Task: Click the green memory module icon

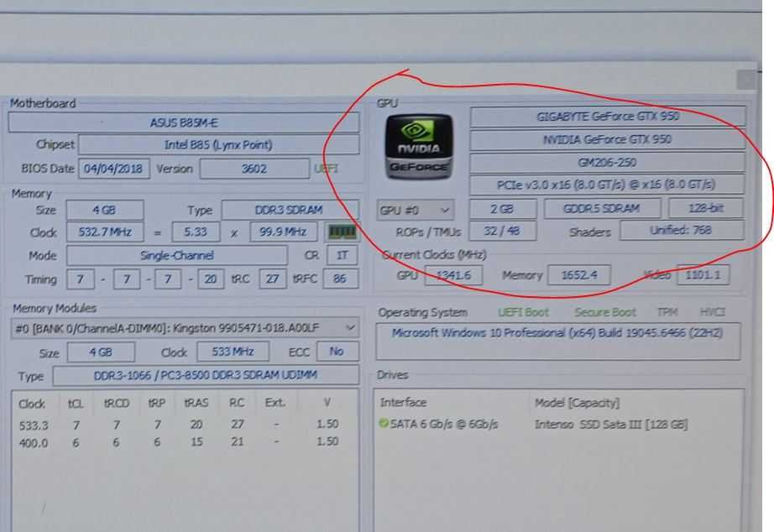Action: (342, 232)
